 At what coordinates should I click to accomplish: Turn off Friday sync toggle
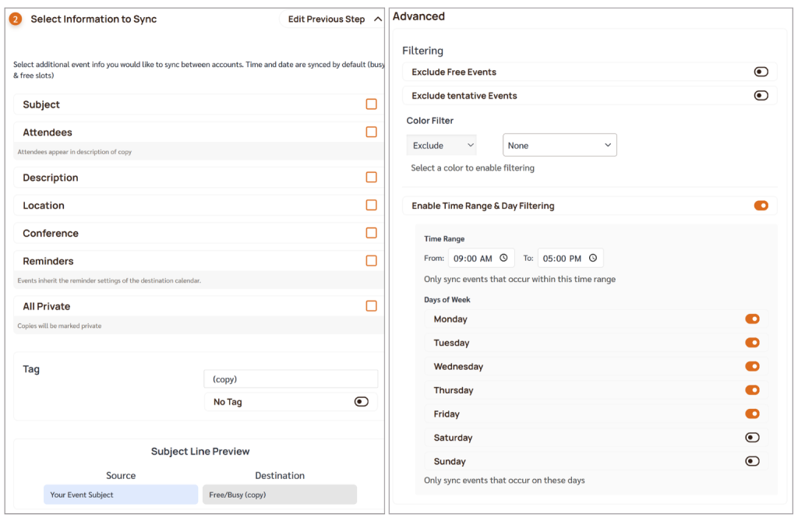752,414
